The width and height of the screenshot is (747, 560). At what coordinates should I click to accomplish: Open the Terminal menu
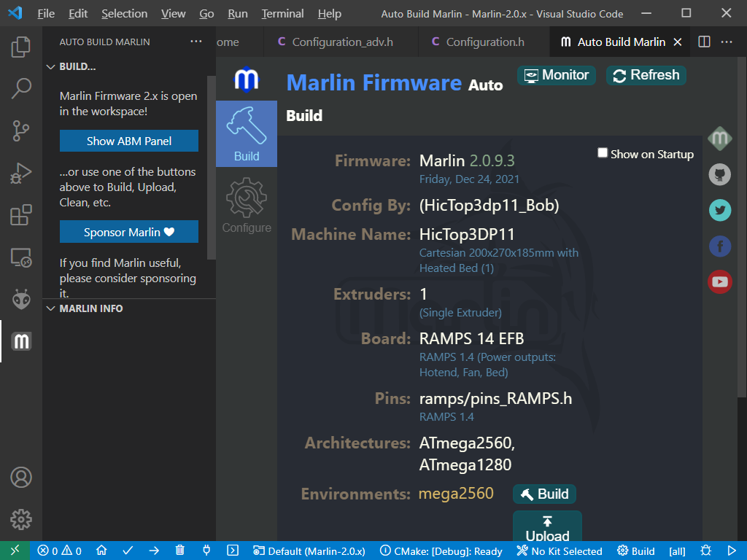[282, 13]
